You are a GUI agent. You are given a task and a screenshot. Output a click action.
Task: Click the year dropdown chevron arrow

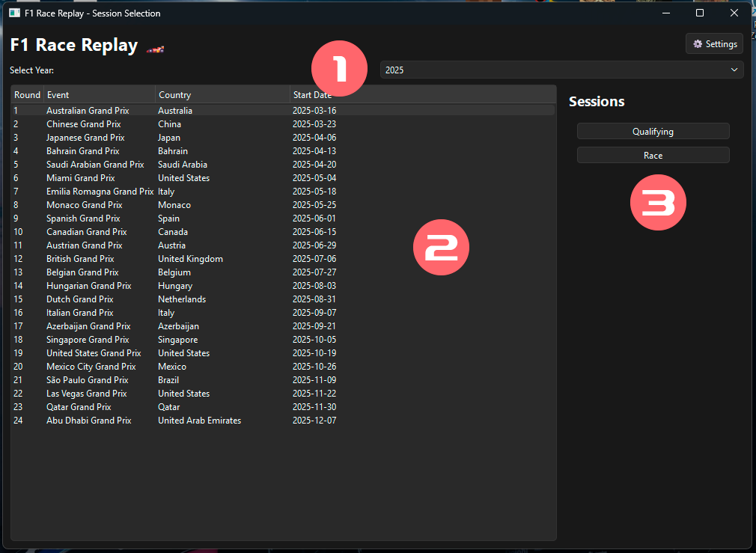pos(734,70)
